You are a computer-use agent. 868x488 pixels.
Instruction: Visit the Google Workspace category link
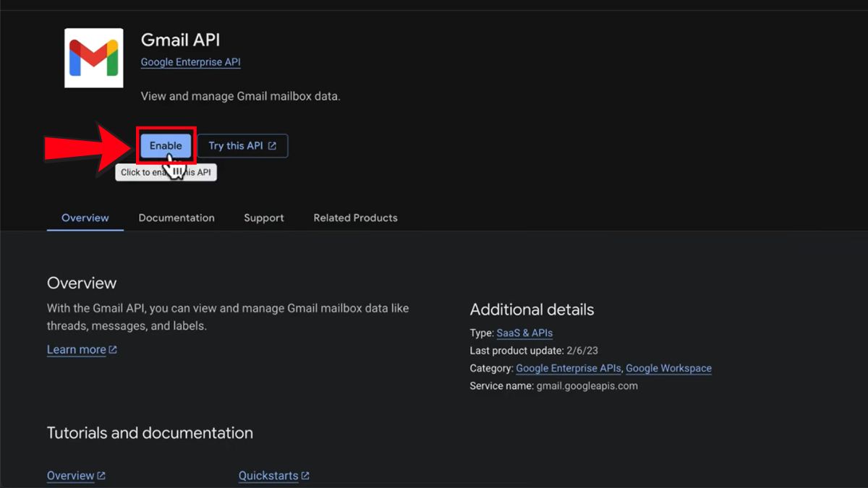[x=668, y=368]
